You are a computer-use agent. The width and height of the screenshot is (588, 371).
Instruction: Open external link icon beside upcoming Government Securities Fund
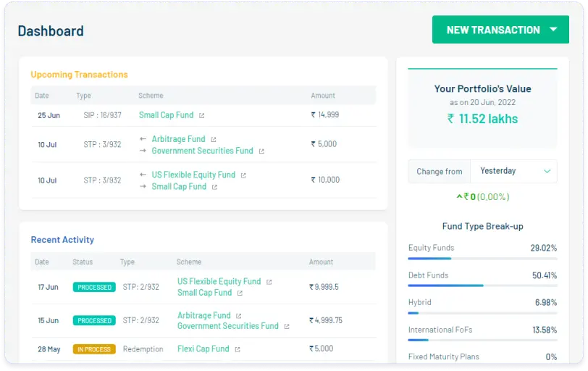coord(261,151)
